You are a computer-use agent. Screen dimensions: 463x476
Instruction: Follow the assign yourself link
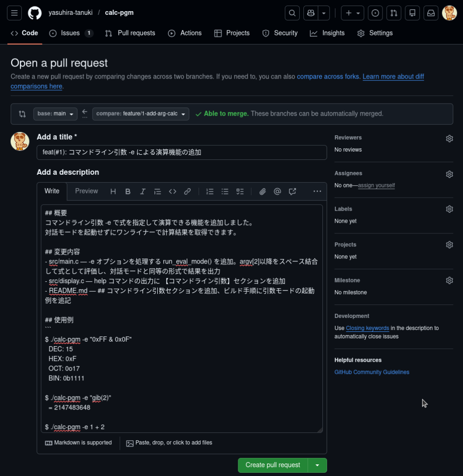pos(376,185)
